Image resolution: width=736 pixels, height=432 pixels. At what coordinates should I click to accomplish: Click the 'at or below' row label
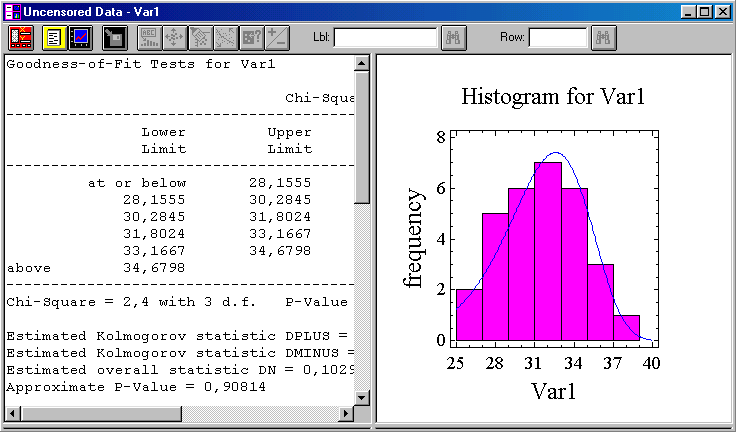click(x=137, y=183)
